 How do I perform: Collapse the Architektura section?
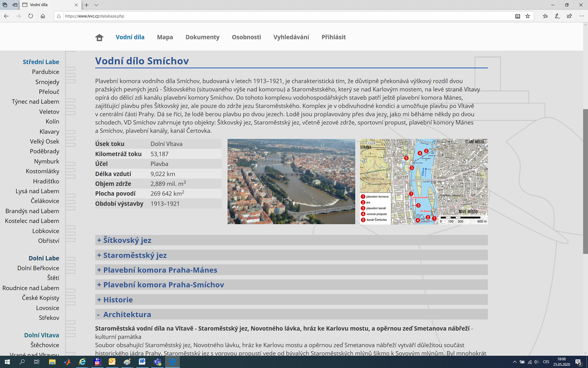127,315
